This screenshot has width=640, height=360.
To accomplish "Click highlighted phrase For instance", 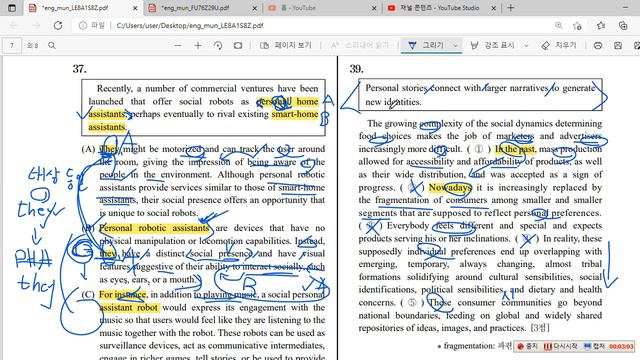I will 122,294.
